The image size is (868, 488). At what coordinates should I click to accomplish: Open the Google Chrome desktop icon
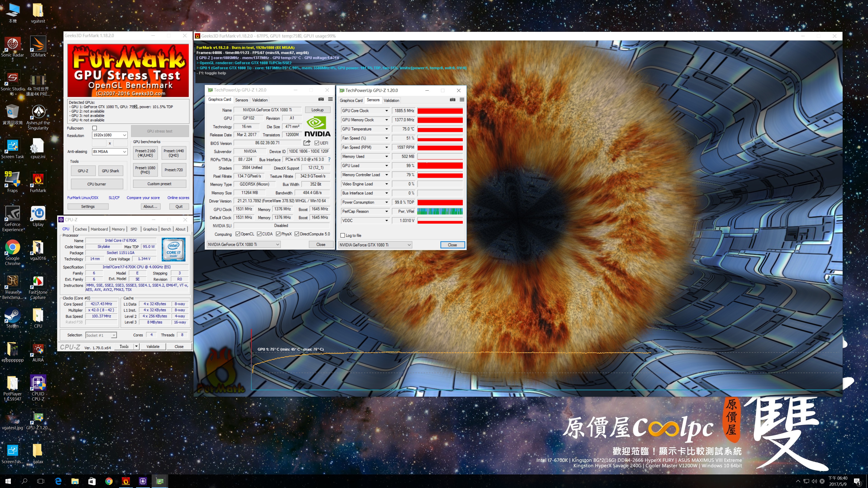click(12, 253)
